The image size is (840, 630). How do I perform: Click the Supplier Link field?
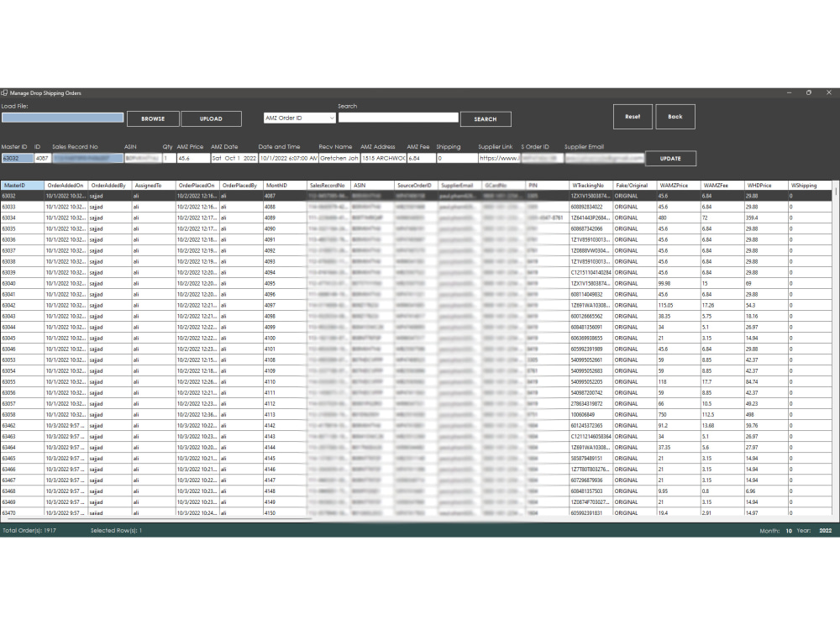499,158
